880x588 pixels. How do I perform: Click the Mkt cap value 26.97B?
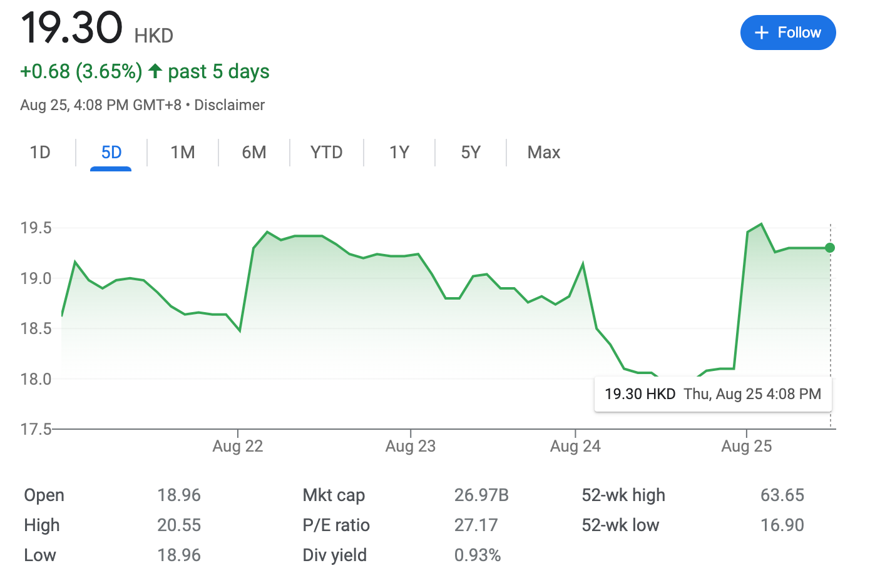click(481, 495)
